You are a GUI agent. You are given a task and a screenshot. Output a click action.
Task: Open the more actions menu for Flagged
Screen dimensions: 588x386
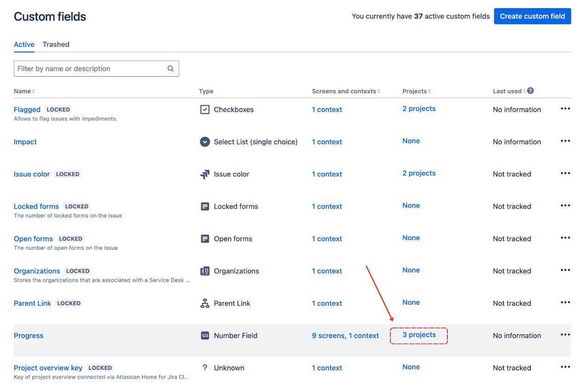(565, 109)
